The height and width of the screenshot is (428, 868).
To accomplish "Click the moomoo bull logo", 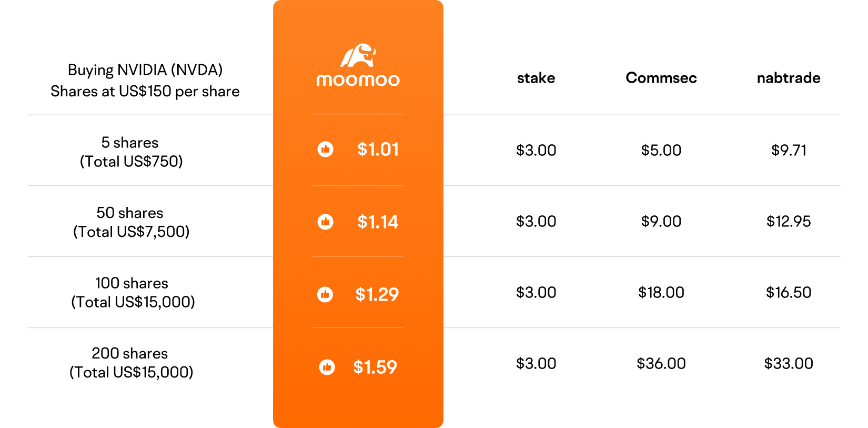I will 358,56.
